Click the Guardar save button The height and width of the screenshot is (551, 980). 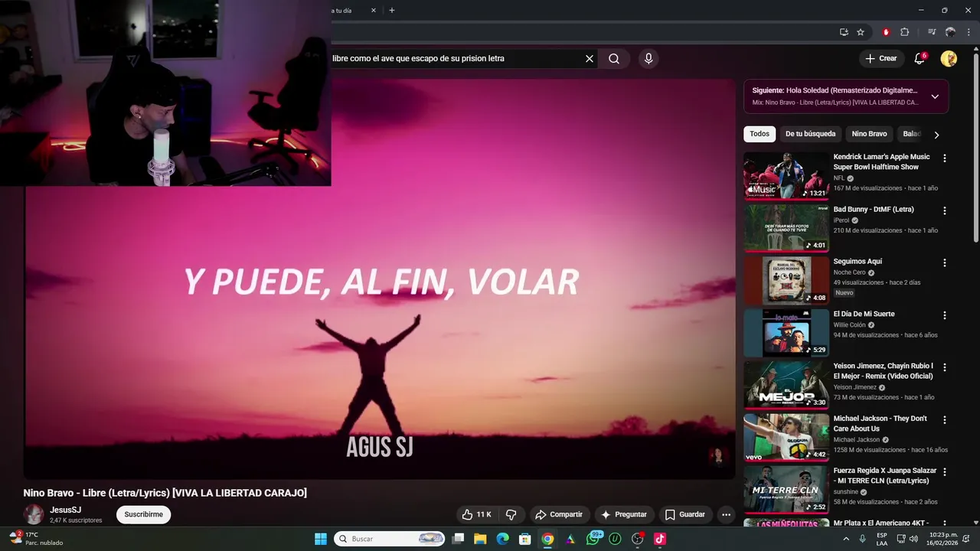click(x=685, y=514)
